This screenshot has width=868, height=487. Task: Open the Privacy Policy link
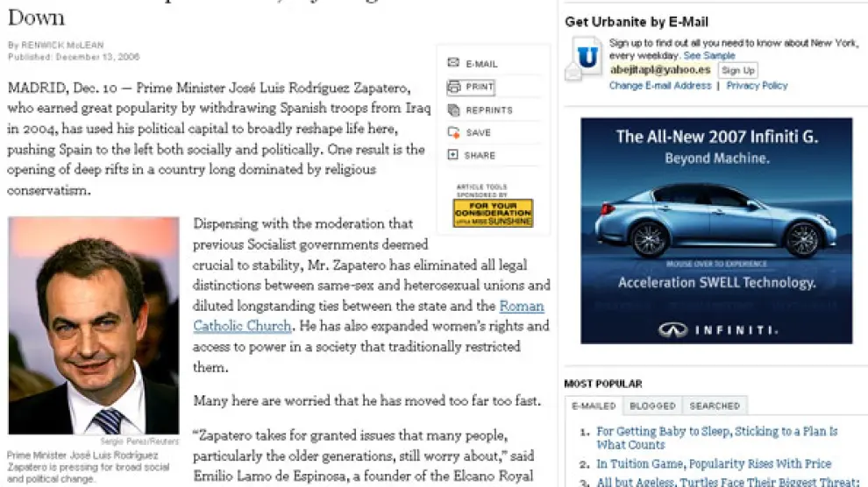[757, 86]
